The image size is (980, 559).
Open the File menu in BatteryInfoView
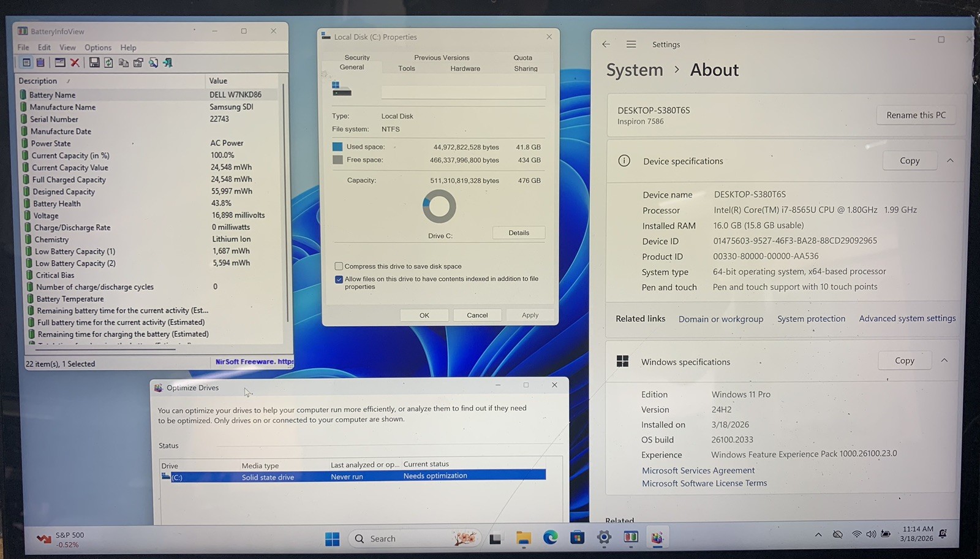click(x=23, y=47)
